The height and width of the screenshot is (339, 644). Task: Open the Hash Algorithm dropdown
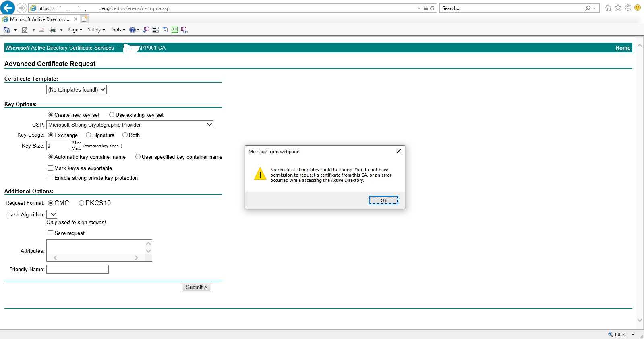tap(52, 214)
